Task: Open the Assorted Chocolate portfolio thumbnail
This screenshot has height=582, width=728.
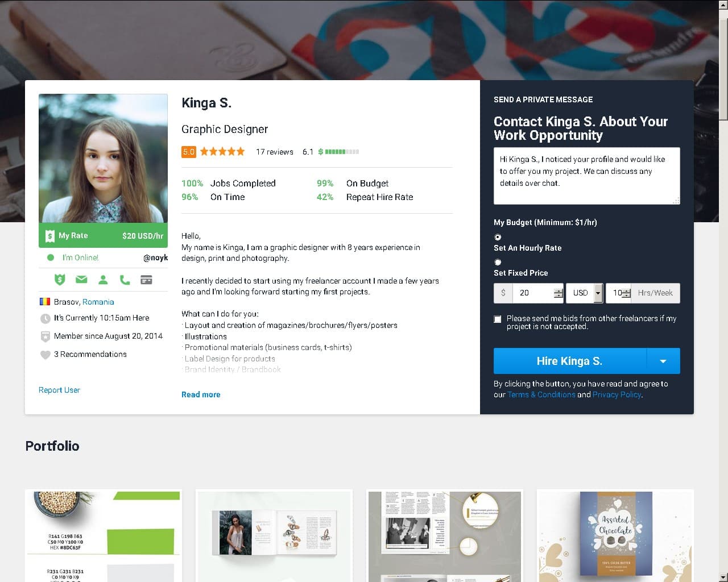Action: (615, 535)
